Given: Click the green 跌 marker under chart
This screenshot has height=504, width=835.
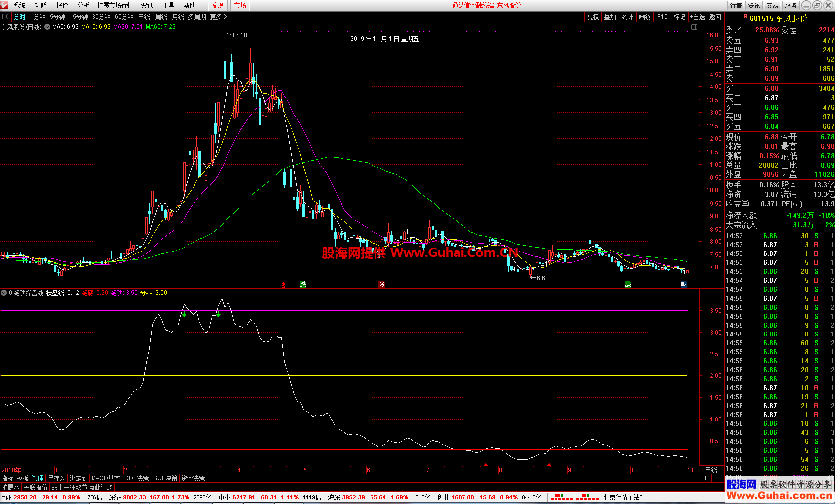Looking at the screenshot, I should tap(303, 284).
